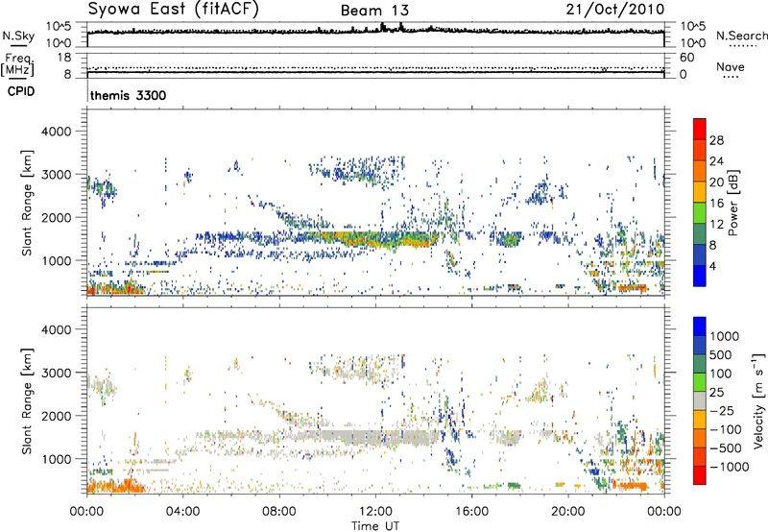Click the 'Beam 13' header label
The height and width of the screenshot is (532, 768).
(x=374, y=11)
